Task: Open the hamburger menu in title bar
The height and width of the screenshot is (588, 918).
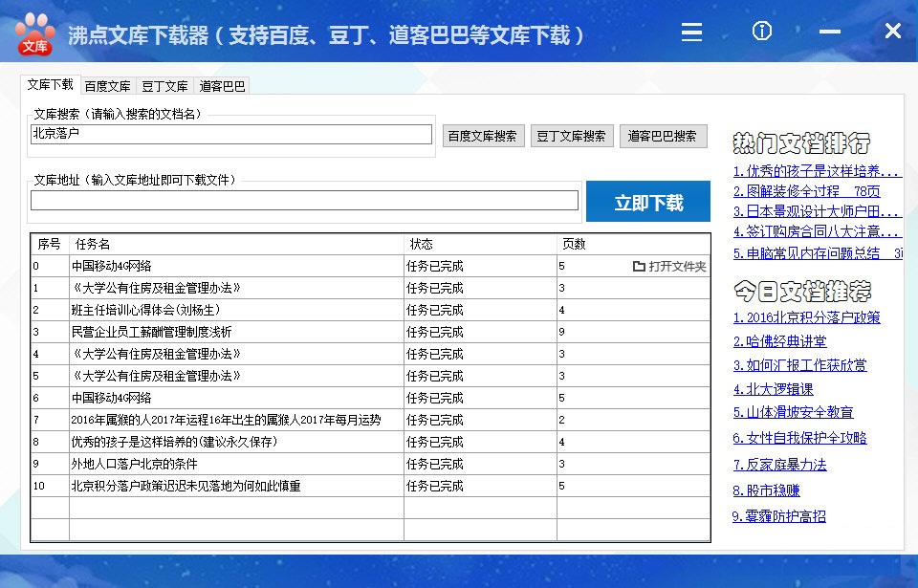Action: point(691,32)
